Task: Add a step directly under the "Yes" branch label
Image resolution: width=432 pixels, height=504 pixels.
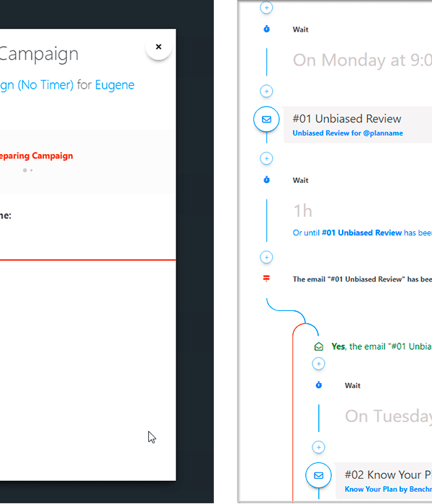Action: click(319, 364)
